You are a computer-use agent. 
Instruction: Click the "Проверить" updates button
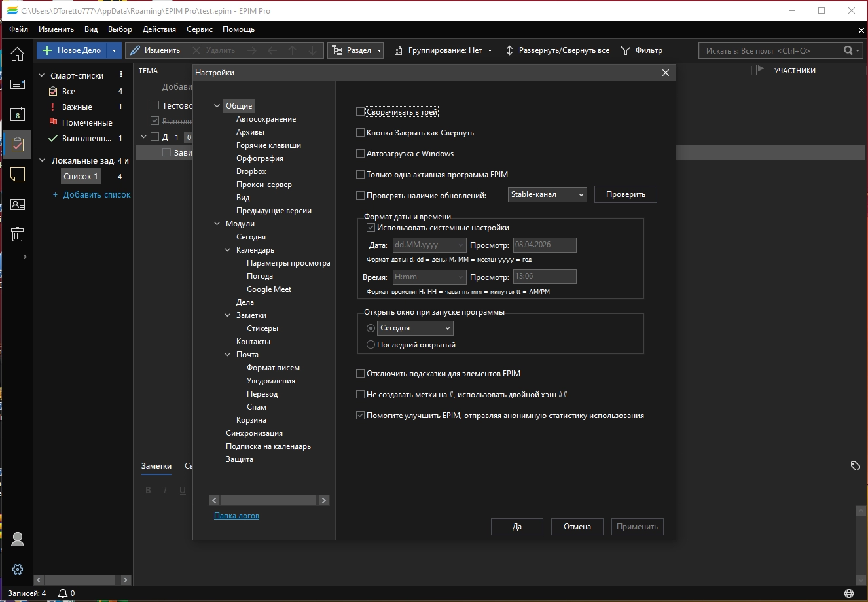pos(625,194)
